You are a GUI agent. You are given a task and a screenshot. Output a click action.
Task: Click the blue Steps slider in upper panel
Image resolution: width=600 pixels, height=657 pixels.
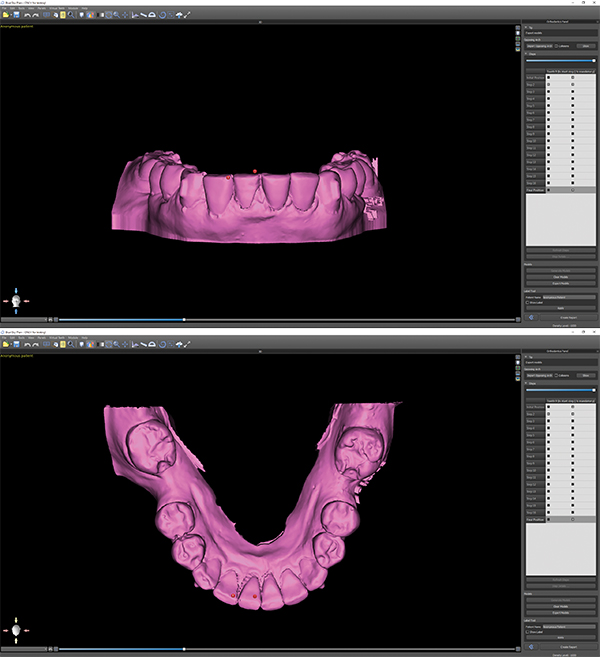click(x=559, y=62)
